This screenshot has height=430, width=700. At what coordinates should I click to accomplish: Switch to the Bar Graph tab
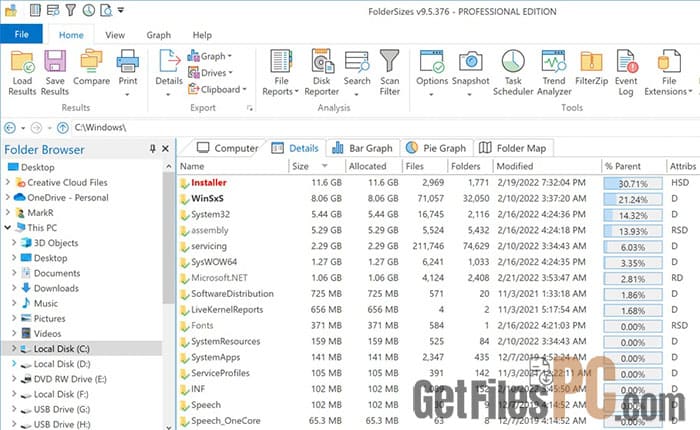(362, 148)
